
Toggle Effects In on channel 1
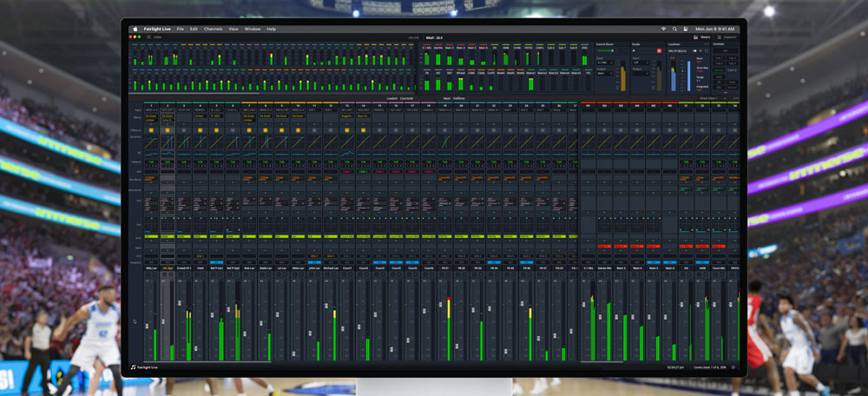(x=150, y=130)
